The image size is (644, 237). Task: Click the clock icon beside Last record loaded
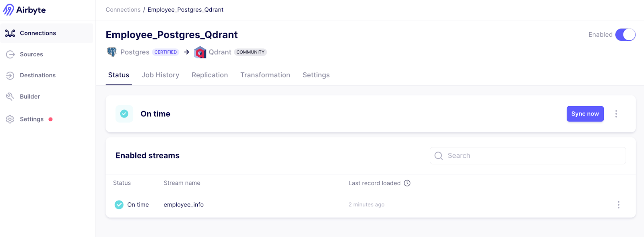[x=407, y=183]
